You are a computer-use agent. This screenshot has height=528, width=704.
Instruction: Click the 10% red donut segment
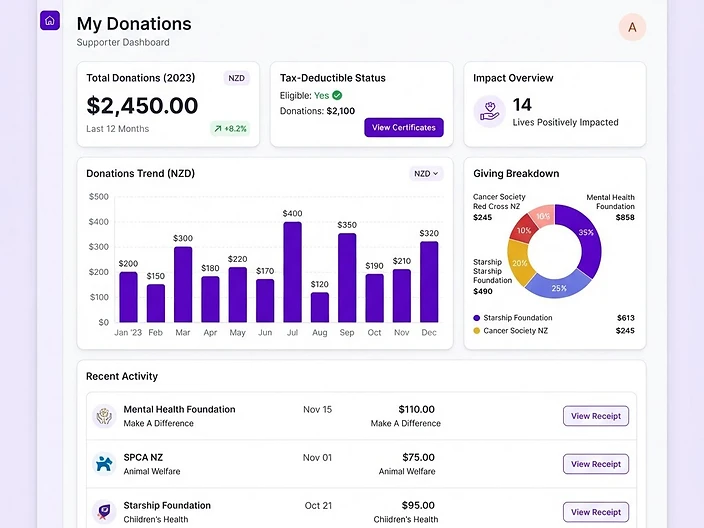[524, 230]
